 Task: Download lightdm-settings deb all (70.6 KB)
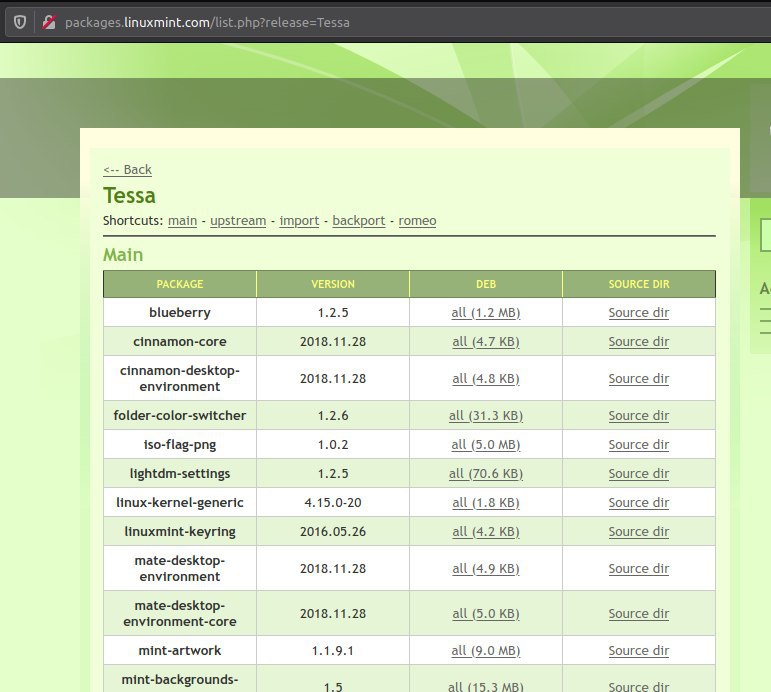pyautogui.click(x=485, y=473)
